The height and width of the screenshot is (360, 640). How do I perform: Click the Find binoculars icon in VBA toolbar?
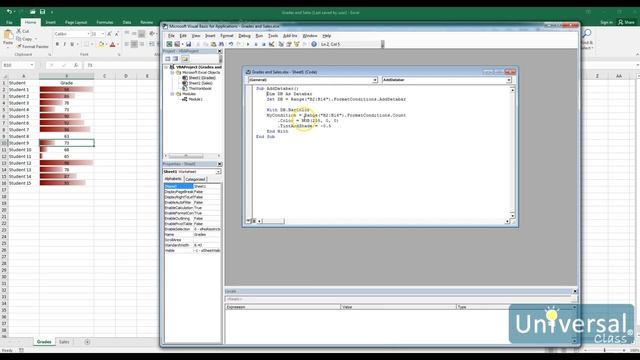[x=221, y=44]
